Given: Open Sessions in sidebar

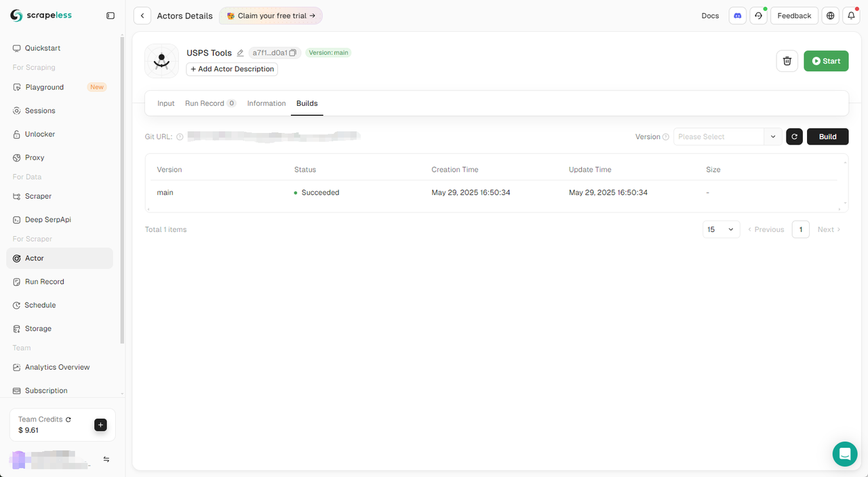Looking at the screenshot, I should [60, 111].
